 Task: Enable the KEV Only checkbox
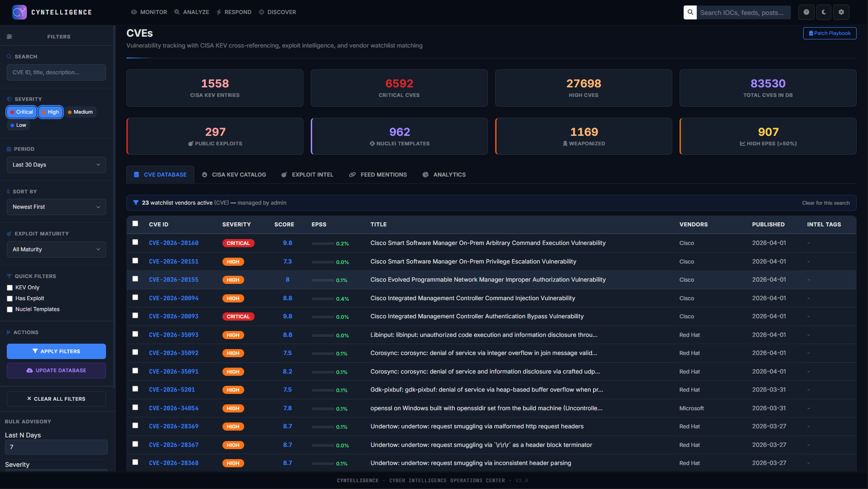click(10, 288)
